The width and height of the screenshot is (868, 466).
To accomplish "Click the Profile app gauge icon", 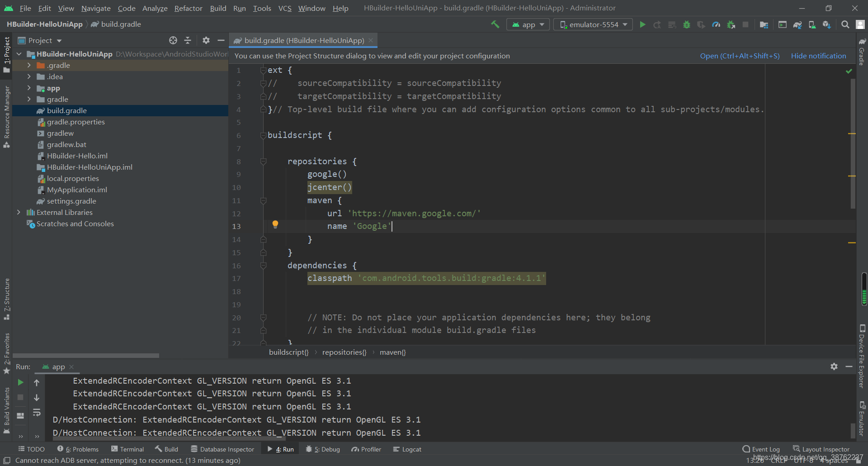I will click(716, 24).
